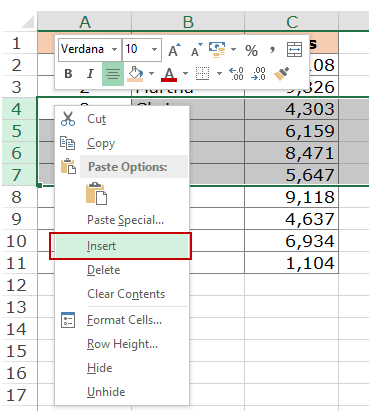
Task: Click cell containing 4,637
Action: point(292,219)
